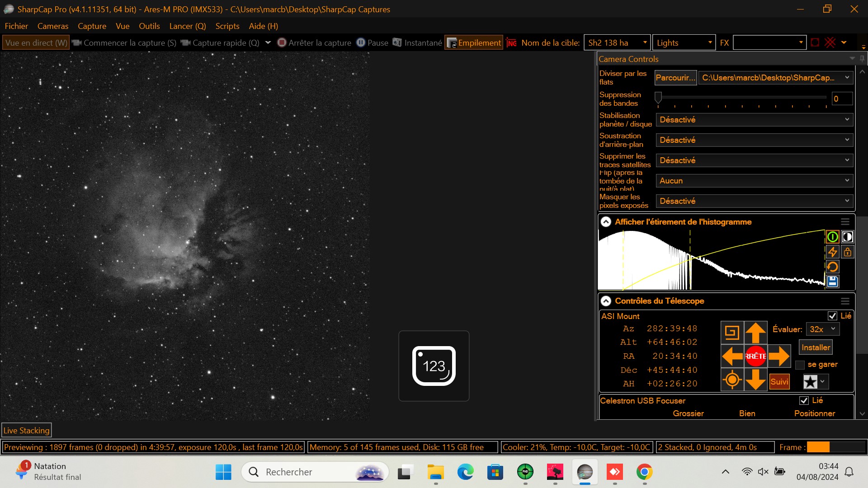
Task: Click the red square icon after the FX box
Action: pyautogui.click(x=815, y=42)
